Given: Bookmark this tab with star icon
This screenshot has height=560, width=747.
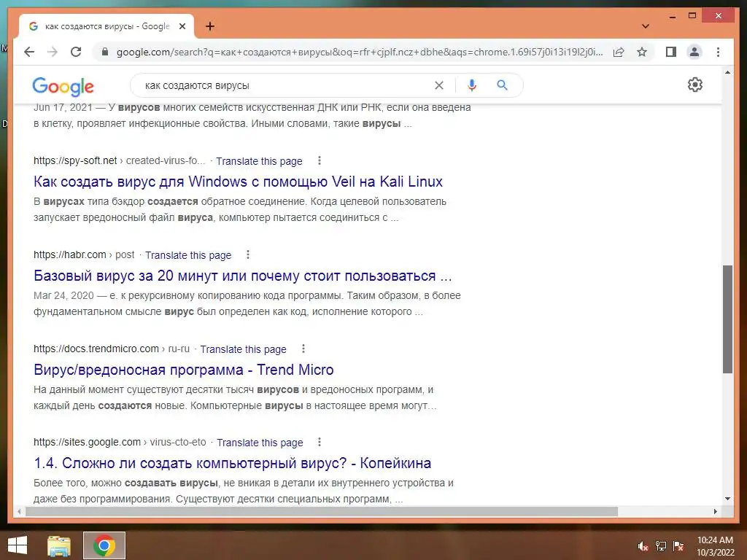Looking at the screenshot, I should pos(642,52).
